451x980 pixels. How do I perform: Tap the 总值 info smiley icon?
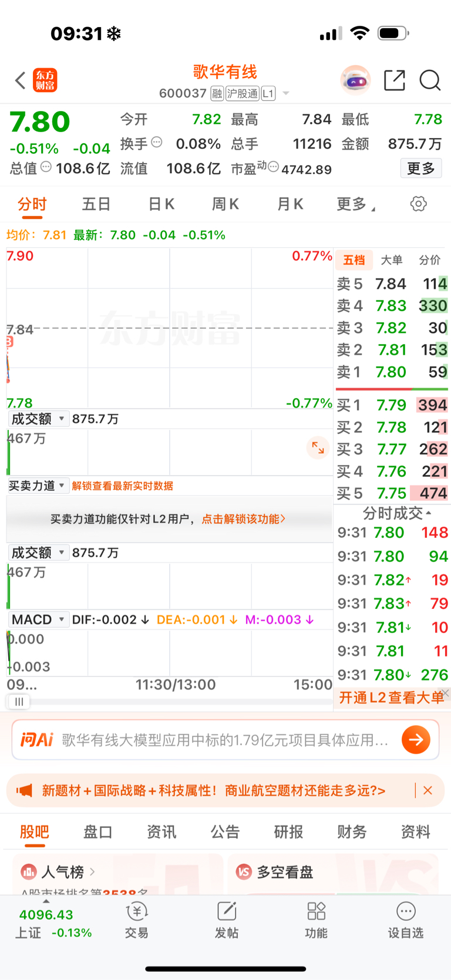[x=46, y=167]
